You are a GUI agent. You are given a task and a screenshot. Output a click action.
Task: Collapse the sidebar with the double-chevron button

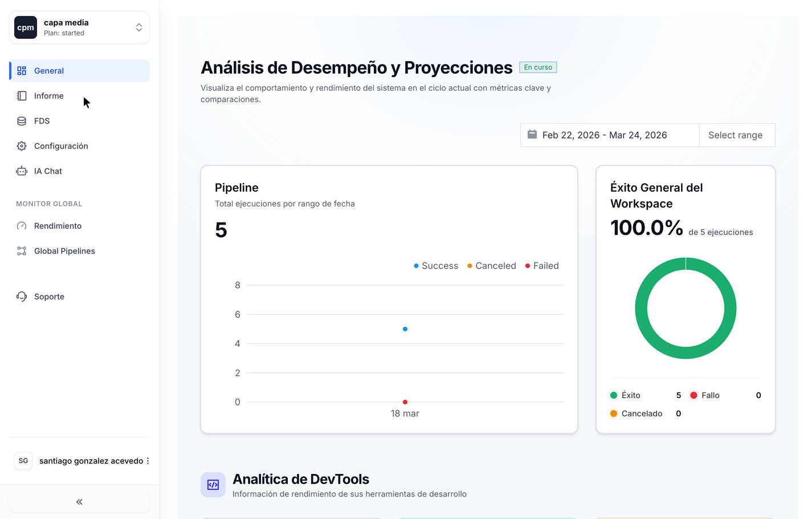[79, 501]
